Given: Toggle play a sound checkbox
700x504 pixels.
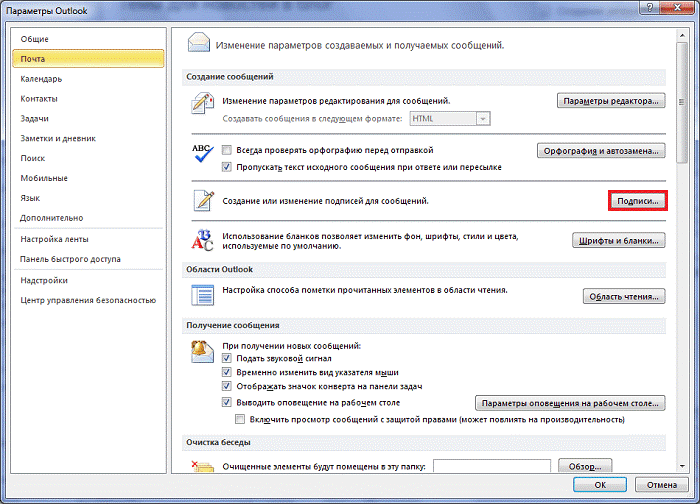Looking at the screenshot, I should point(227,358).
